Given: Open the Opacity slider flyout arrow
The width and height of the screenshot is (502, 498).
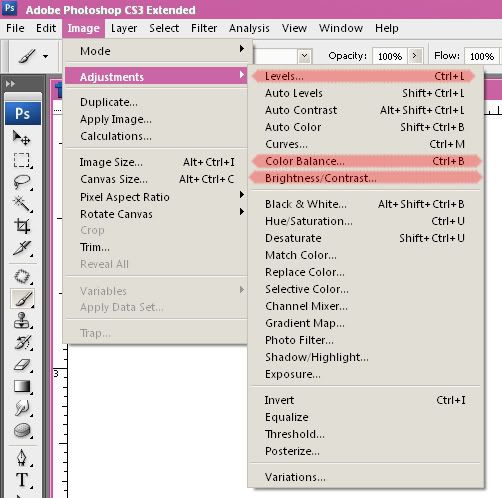Looking at the screenshot, I should click(x=415, y=56).
